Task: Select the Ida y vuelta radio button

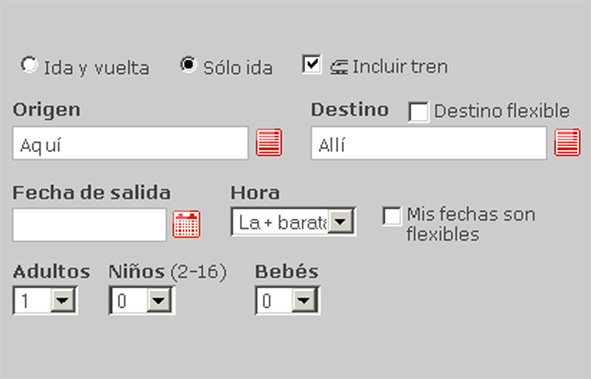Action: coord(29,64)
